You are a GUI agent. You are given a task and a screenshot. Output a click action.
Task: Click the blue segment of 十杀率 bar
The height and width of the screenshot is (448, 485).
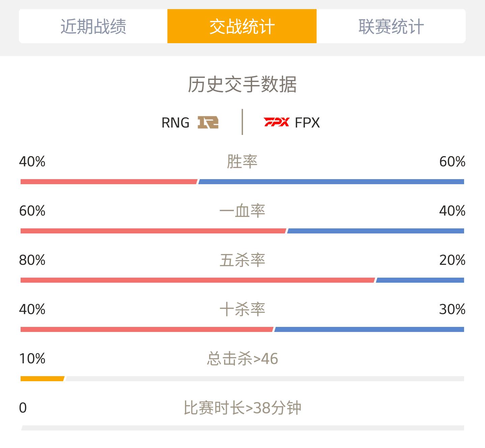369,330
